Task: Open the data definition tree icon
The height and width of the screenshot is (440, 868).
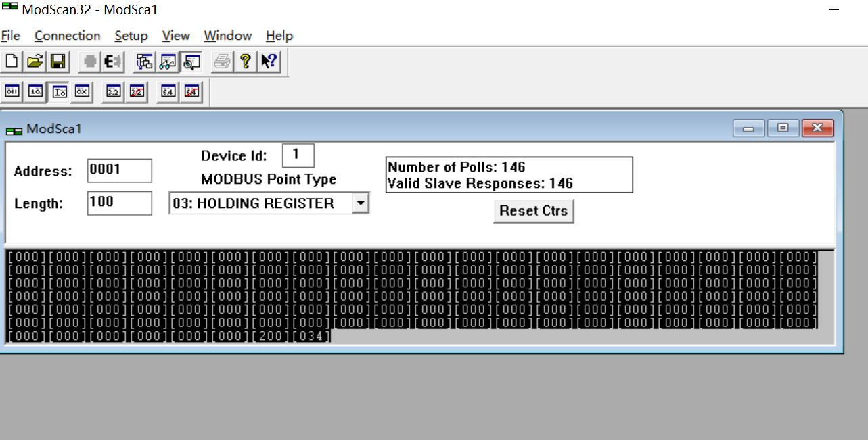Action: 144,62
